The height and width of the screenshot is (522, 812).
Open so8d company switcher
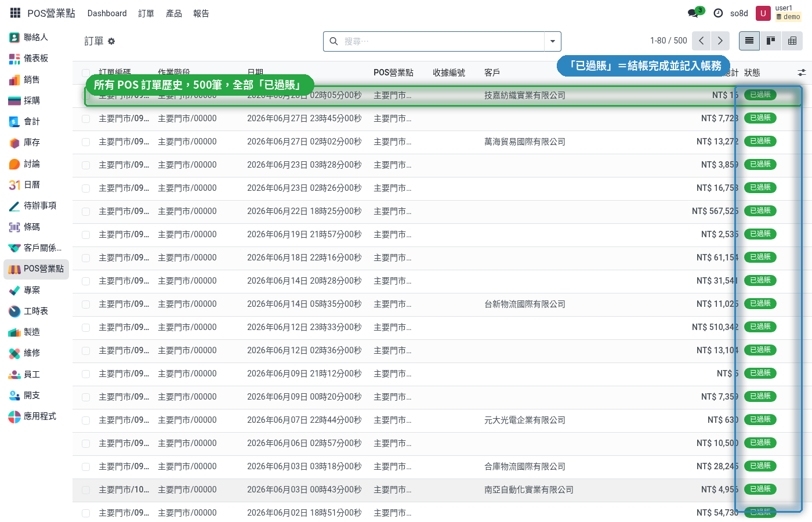[x=739, y=13]
